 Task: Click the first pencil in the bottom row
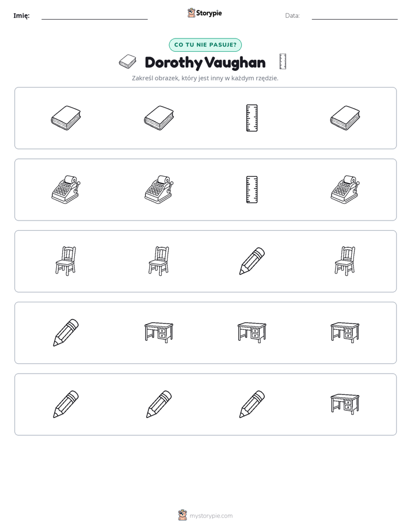click(x=66, y=404)
